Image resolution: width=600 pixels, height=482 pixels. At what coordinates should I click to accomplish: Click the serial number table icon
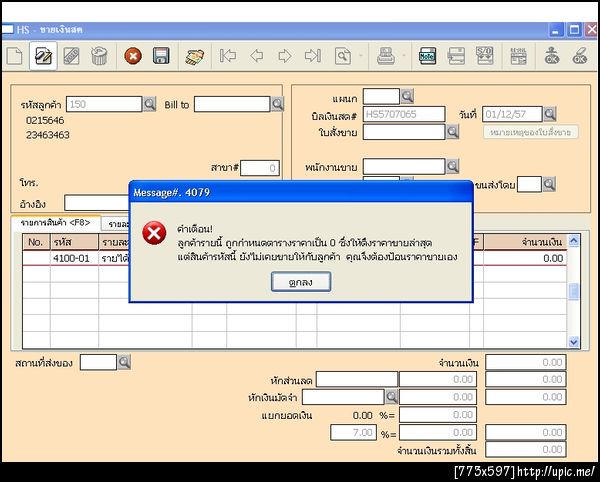[x=518, y=56]
